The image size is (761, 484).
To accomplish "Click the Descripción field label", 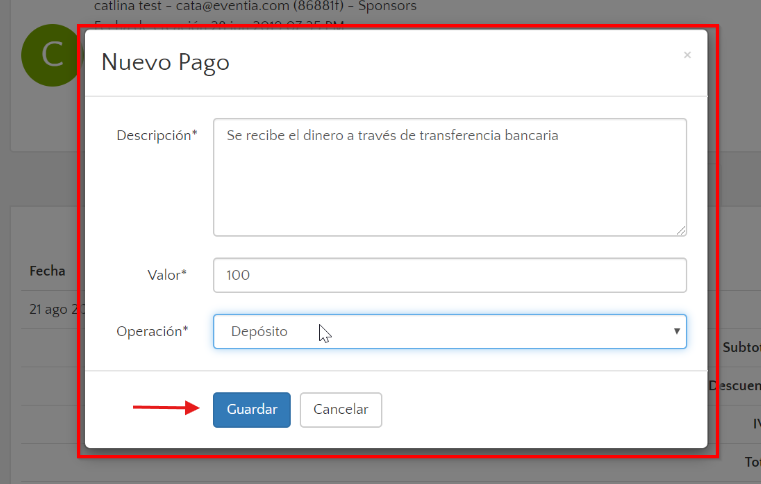I will coord(156,135).
